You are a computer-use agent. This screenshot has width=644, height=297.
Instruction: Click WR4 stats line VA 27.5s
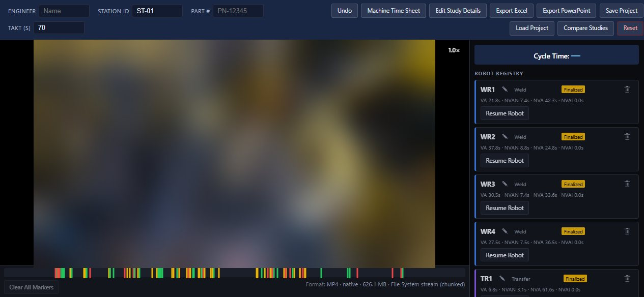tap(532, 243)
